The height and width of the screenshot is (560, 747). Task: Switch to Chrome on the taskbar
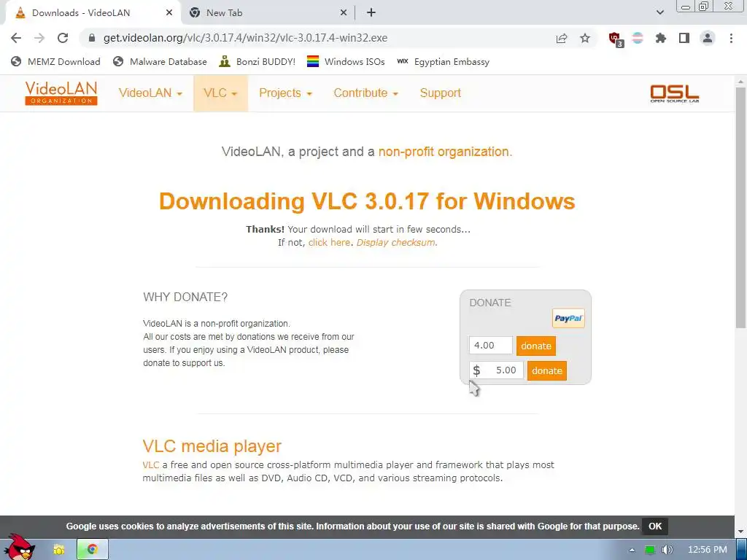93,550
